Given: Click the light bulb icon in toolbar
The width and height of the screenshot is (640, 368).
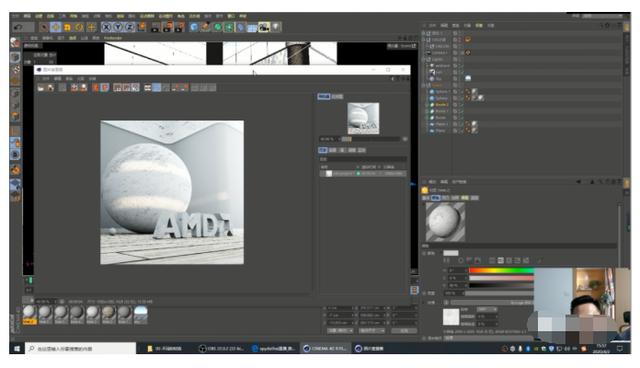Looking at the screenshot, I should pyautogui.click(x=276, y=27).
